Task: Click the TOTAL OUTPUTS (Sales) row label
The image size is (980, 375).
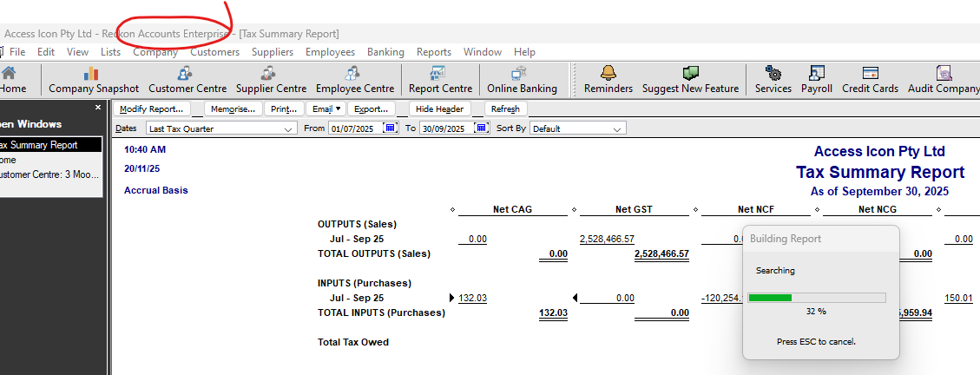Action: pos(374,253)
